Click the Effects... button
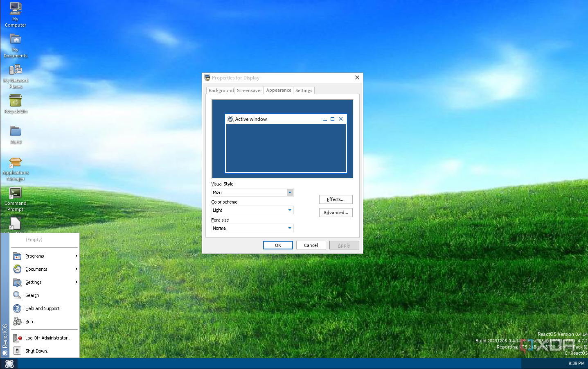The image size is (588, 369). tap(336, 199)
